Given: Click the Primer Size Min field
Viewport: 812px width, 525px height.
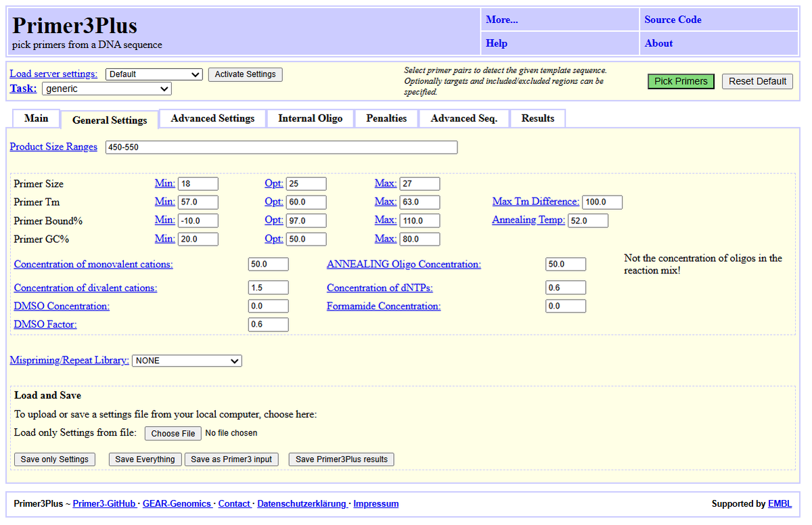Looking at the screenshot, I should coord(198,184).
